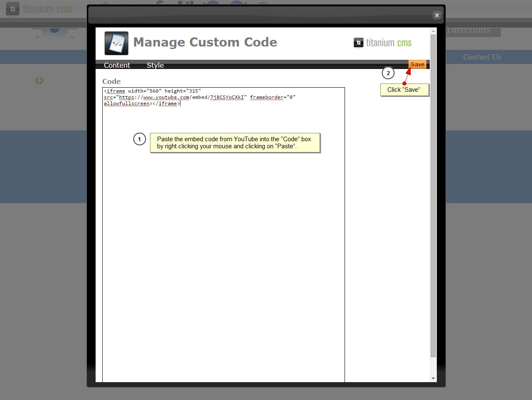Close the Manage Custom Code dialog
The width and height of the screenshot is (532, 400).
(436, 15)
